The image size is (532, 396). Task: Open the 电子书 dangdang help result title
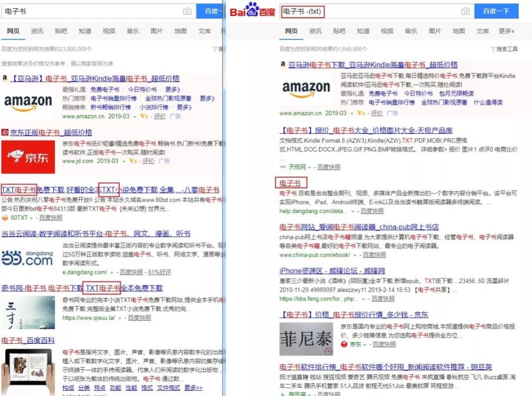click(x=290, y=183)
